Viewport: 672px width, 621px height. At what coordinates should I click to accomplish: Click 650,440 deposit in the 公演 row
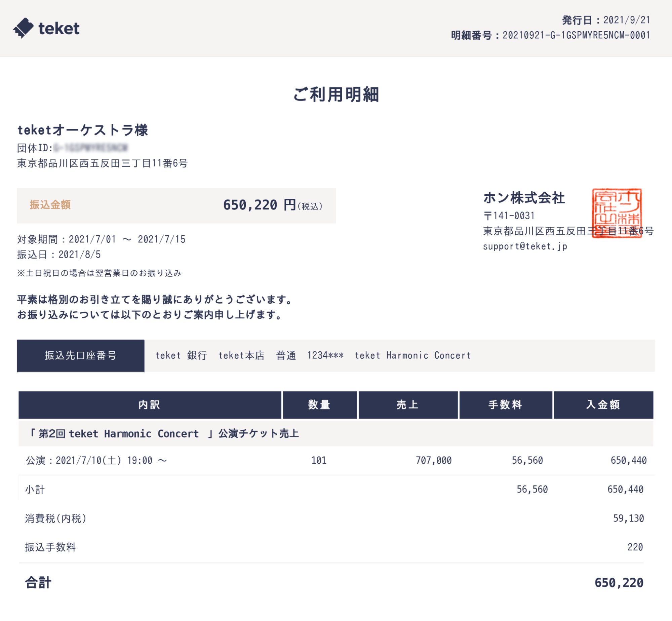pyautogui.click(x=629, y=461)
